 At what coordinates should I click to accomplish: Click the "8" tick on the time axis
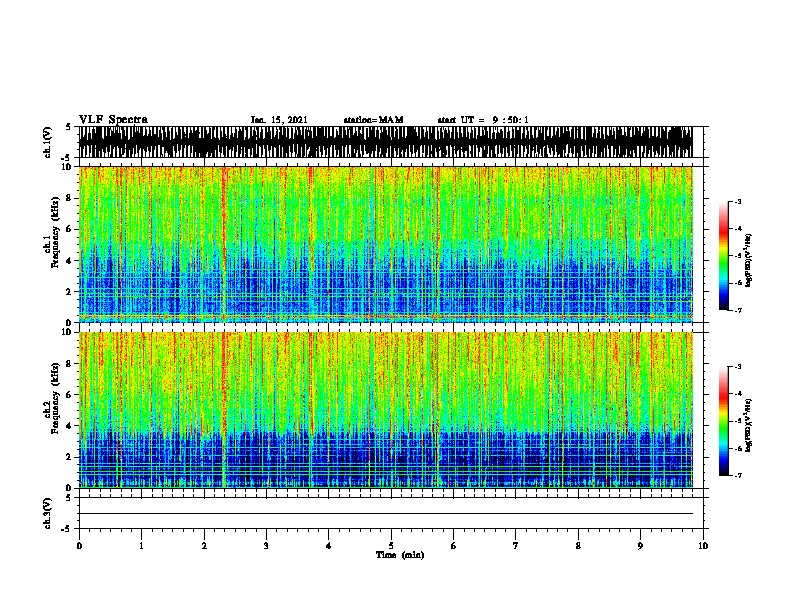[x=578, y=546]
